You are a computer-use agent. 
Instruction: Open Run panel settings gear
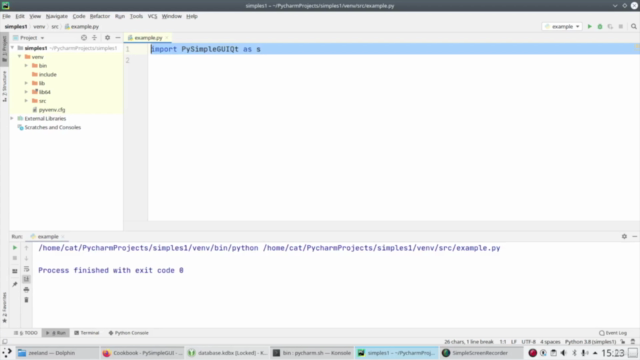pyautogui.click(x=624, y=236)
